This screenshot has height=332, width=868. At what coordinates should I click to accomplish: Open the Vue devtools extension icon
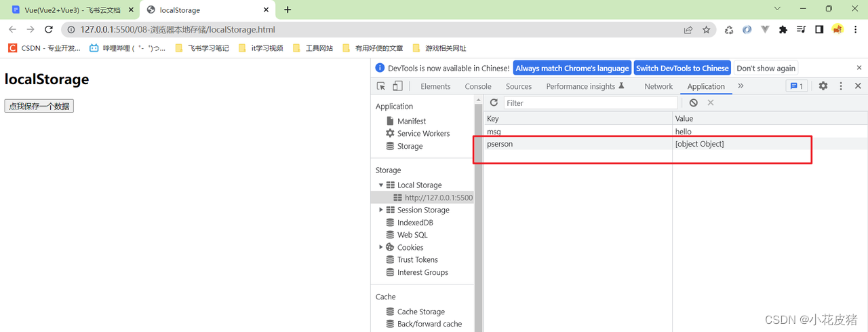765,30
